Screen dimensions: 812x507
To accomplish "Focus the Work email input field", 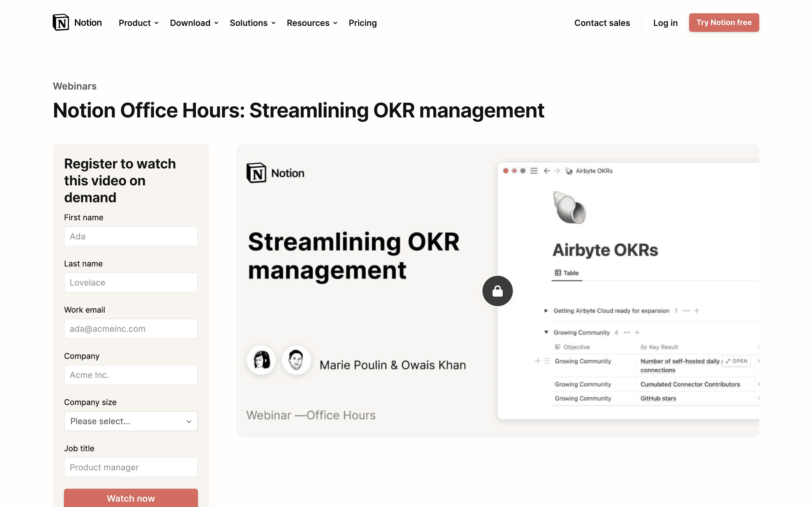I will [x=131, y=329].
